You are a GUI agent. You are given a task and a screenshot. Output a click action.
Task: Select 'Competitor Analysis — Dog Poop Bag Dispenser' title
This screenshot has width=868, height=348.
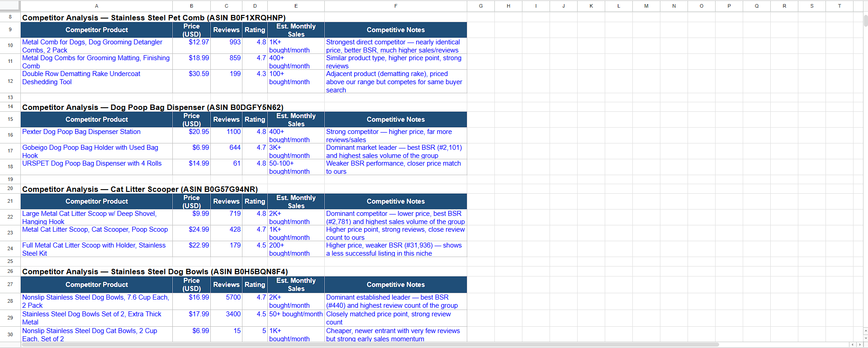152,107
